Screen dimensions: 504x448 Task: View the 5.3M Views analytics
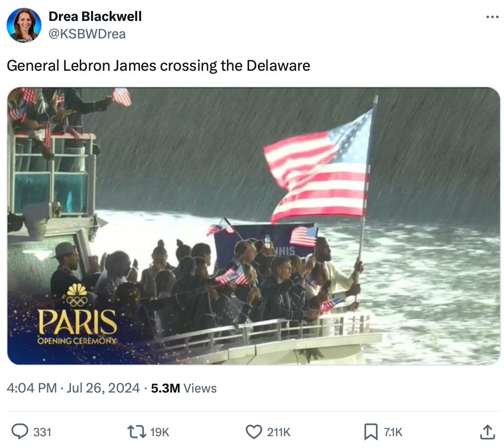click(x=184, y=388)
